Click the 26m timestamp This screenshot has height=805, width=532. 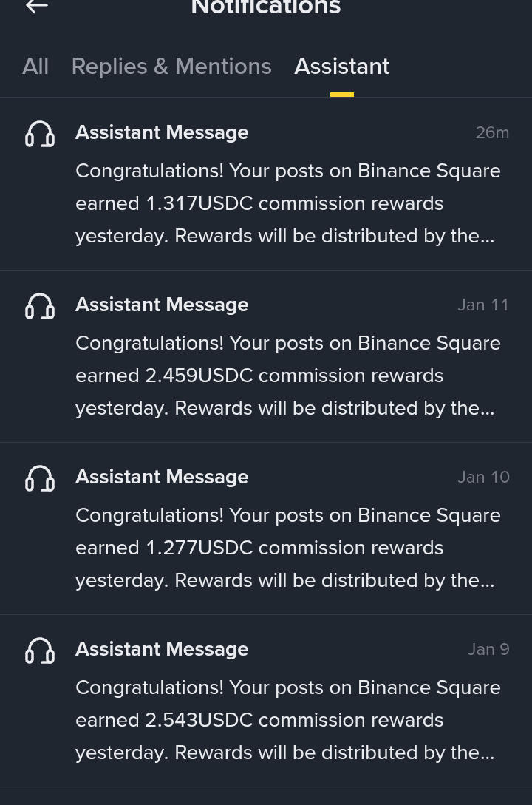[492, 133]
